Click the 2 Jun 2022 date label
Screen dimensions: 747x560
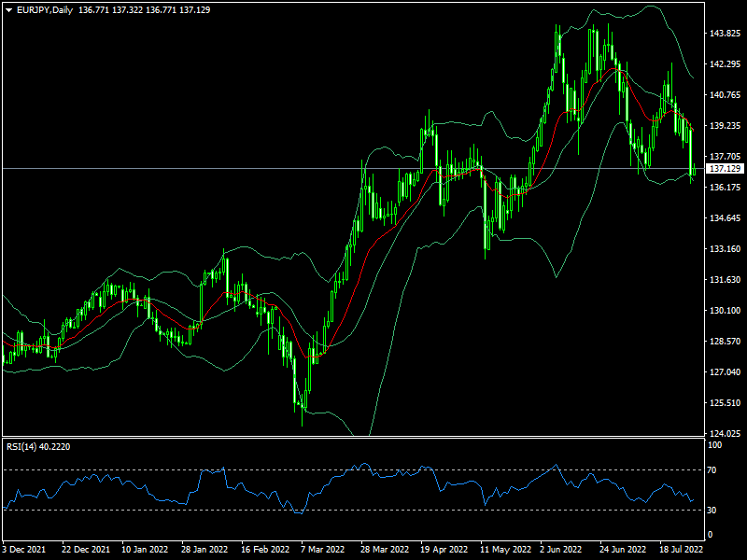561,550
